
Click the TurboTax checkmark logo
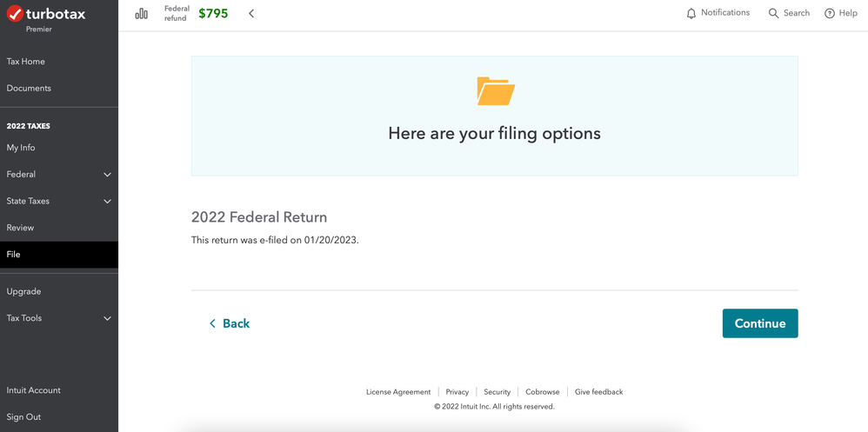(15, 13)
